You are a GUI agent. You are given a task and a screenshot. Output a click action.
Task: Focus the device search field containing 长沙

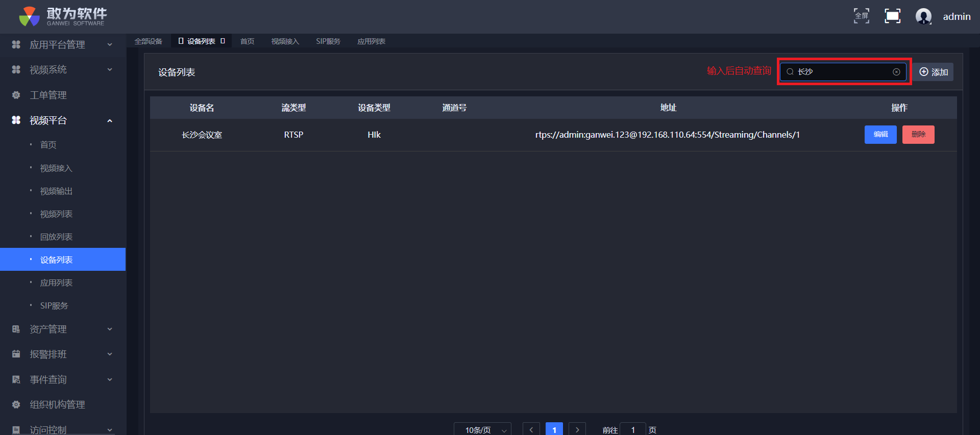click(x=843, y=72)
